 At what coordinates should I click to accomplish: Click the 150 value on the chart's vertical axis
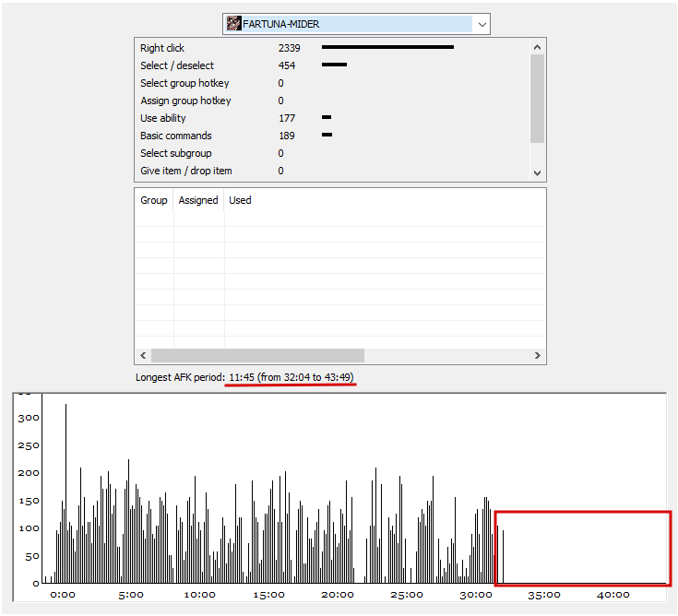point(29,501)
